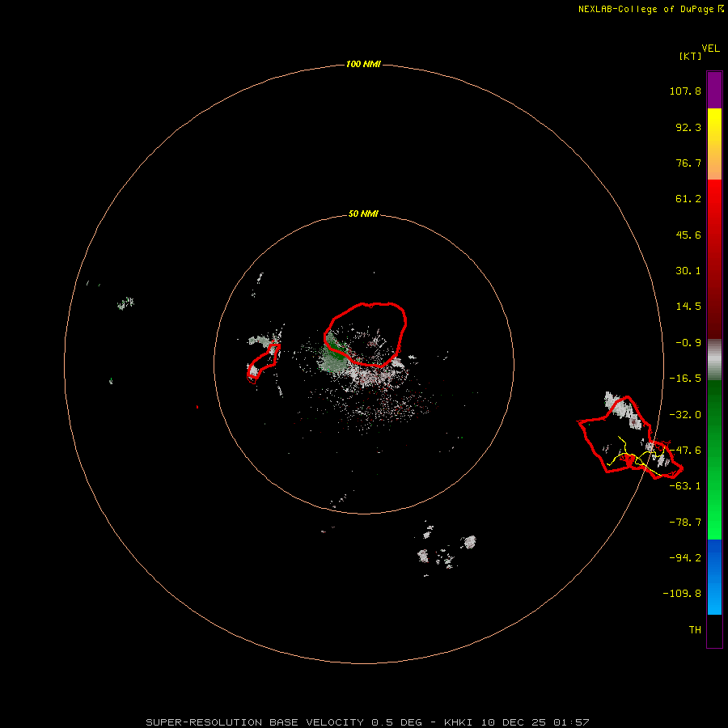Pick the green segment of the velocity scale
The image size is (728, 728).
[714, 459]
